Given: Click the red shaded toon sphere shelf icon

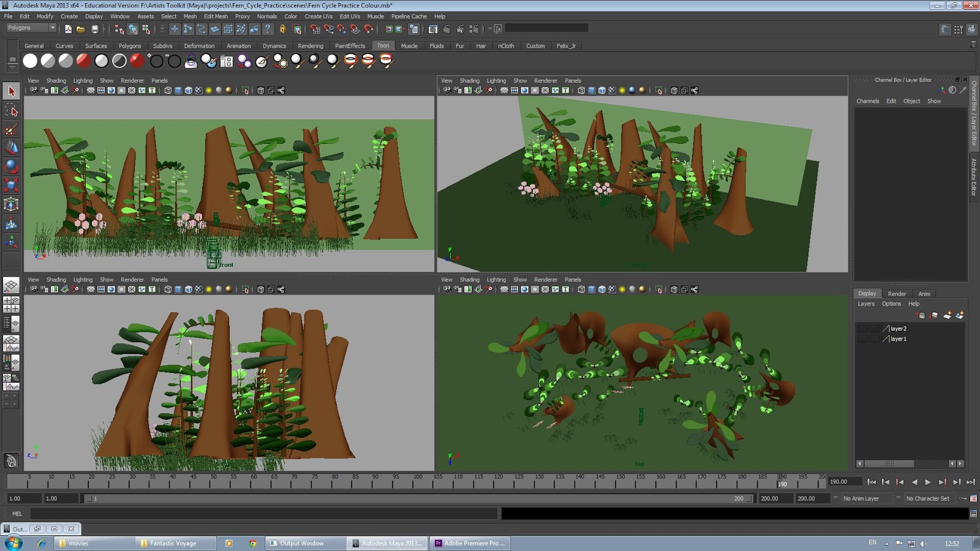Looking at the screenshot, I should tap(83, 61).
